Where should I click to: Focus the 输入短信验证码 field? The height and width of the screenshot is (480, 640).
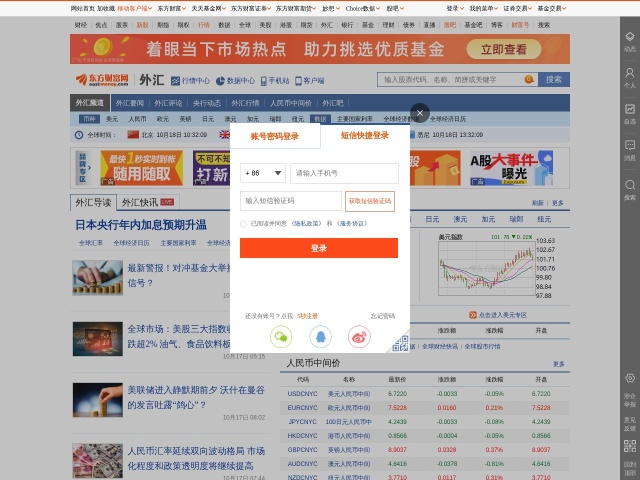coord(291,201)
